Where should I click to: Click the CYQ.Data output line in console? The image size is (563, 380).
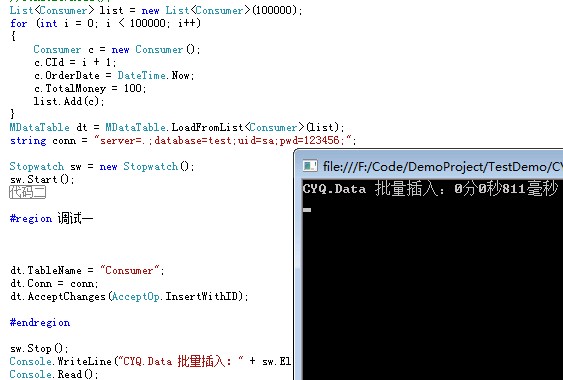(430, 189)
